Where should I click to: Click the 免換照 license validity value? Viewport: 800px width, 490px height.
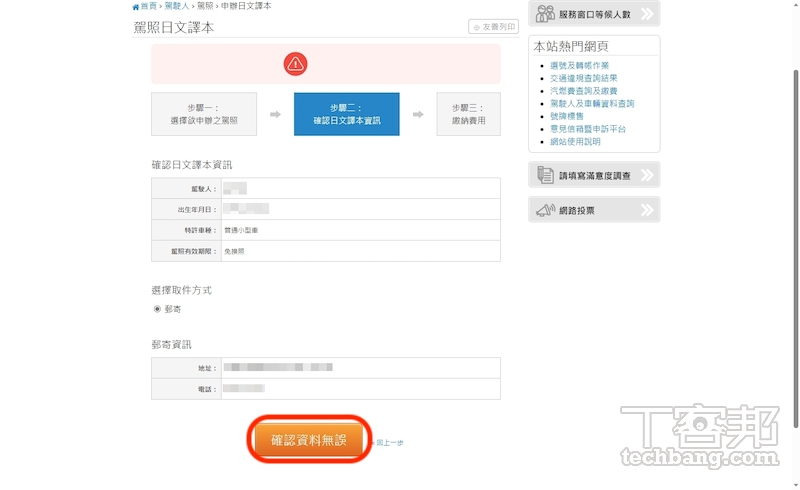tap(234, 251)
